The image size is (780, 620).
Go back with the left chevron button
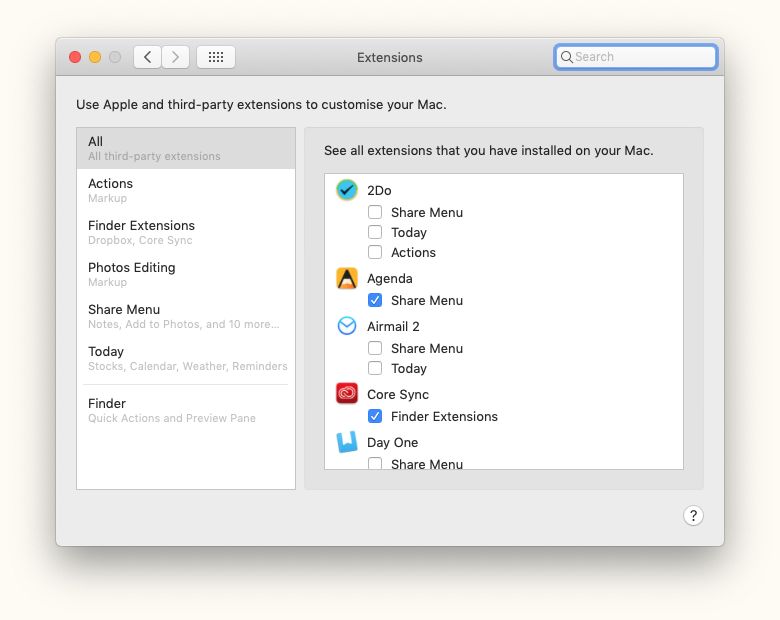point(147,57)
